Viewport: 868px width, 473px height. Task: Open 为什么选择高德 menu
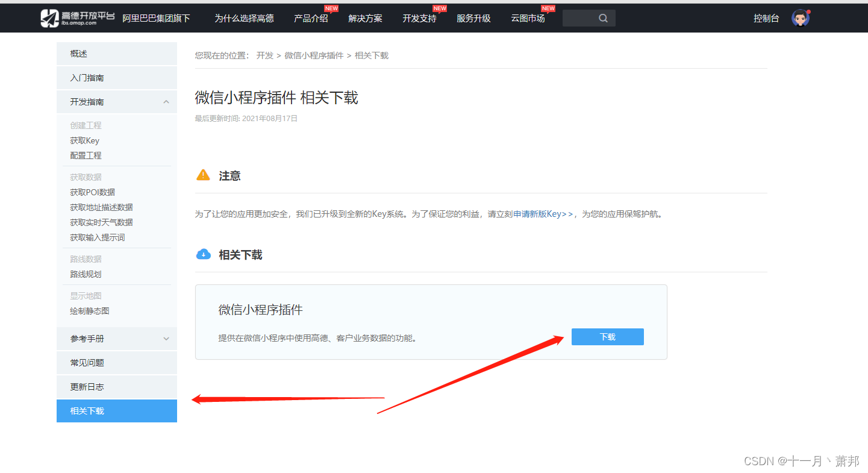tap(244, 19)
